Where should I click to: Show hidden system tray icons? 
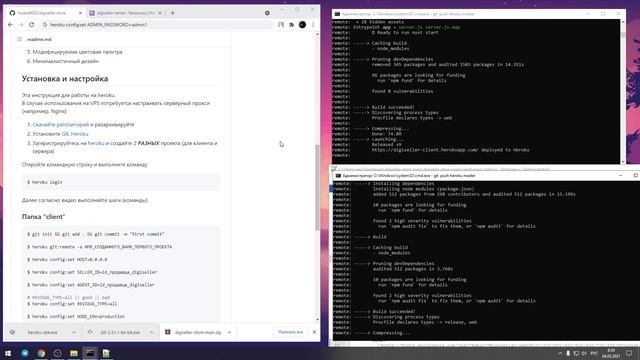pyautogui.click(x=560, y=353)
